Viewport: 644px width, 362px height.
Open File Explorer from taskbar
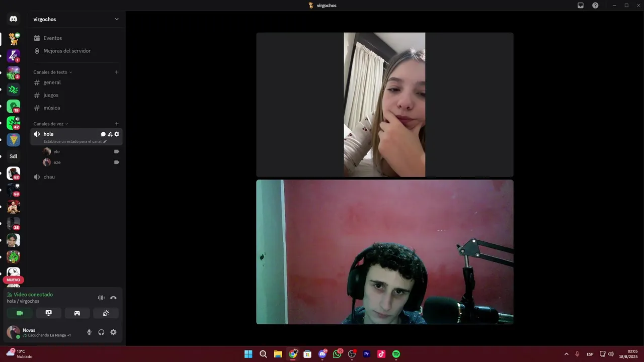[278, 354]
